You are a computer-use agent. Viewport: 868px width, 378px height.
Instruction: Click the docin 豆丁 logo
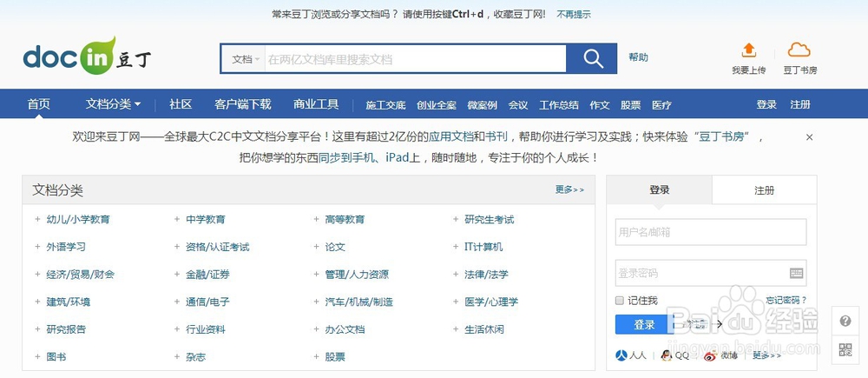(87, 56)
